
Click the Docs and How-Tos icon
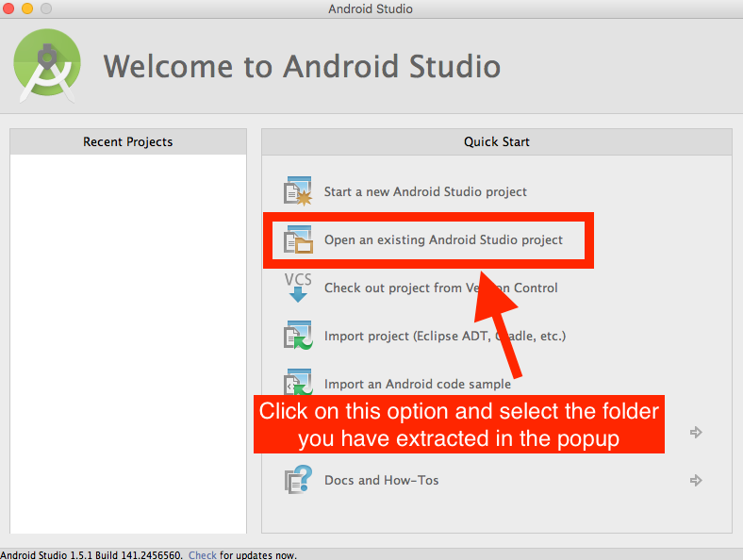point(298,480)
